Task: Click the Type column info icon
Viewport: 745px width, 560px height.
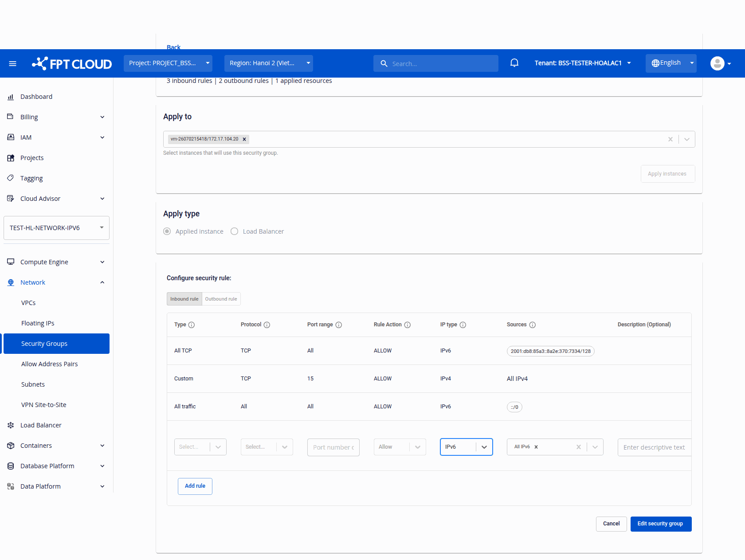Action: (192, 325)
